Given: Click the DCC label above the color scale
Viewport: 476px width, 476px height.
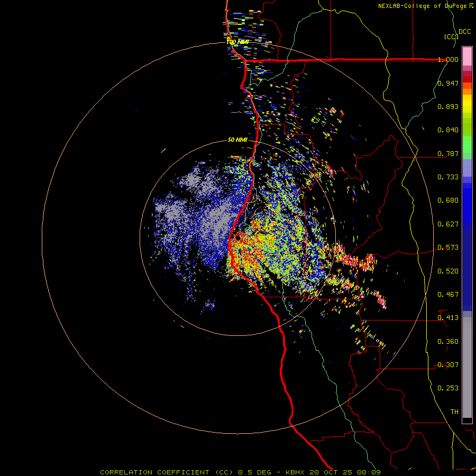Looking at the screenshot, I should [x=464, y=32].
